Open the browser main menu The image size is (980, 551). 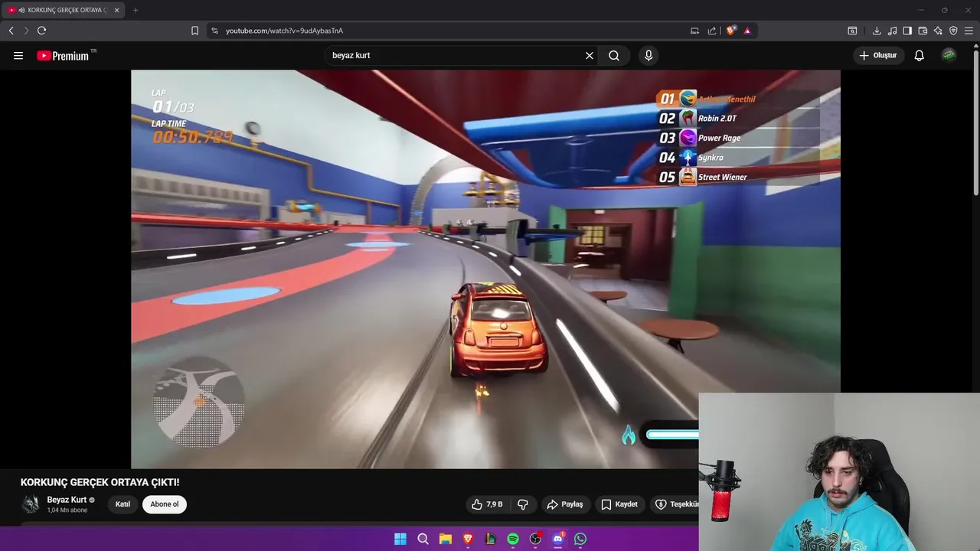pyautogui.click(x=969, y=31)
